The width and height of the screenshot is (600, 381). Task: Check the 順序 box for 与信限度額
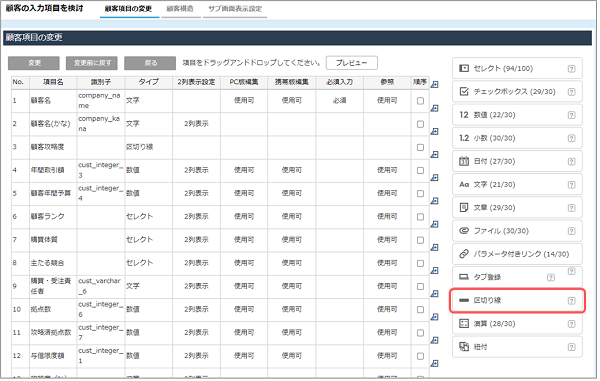pyautogui.click(x=420, y=356)
